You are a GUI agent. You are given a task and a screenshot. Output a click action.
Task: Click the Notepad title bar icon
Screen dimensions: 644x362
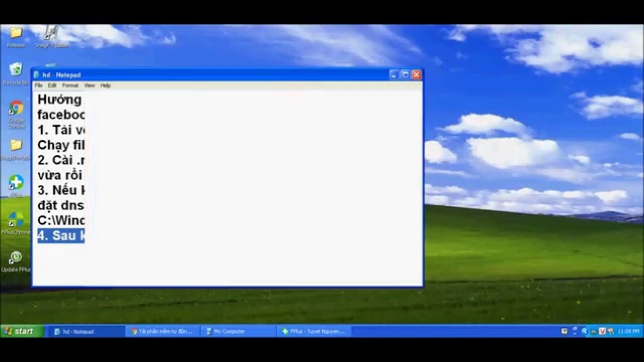pyautogui.click(x=37, y=75)
